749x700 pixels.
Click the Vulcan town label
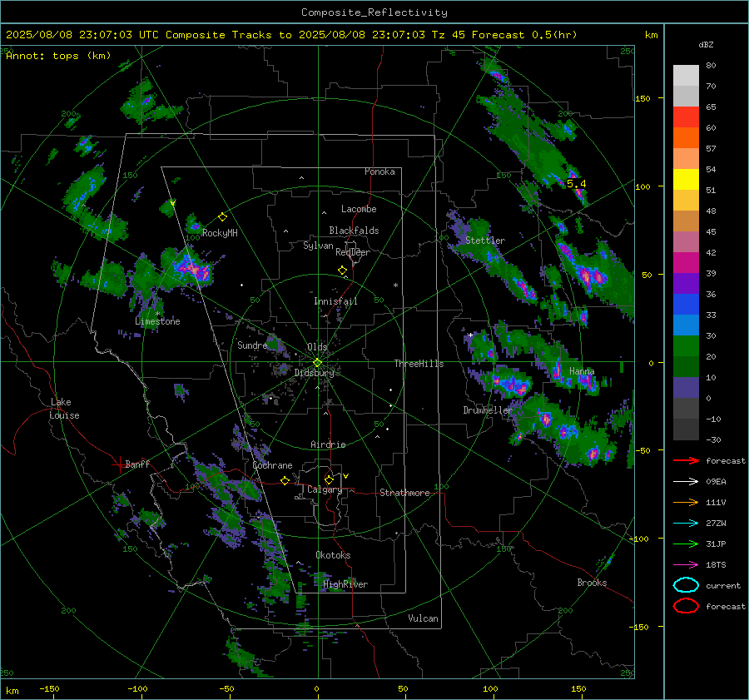pos(424,618)
